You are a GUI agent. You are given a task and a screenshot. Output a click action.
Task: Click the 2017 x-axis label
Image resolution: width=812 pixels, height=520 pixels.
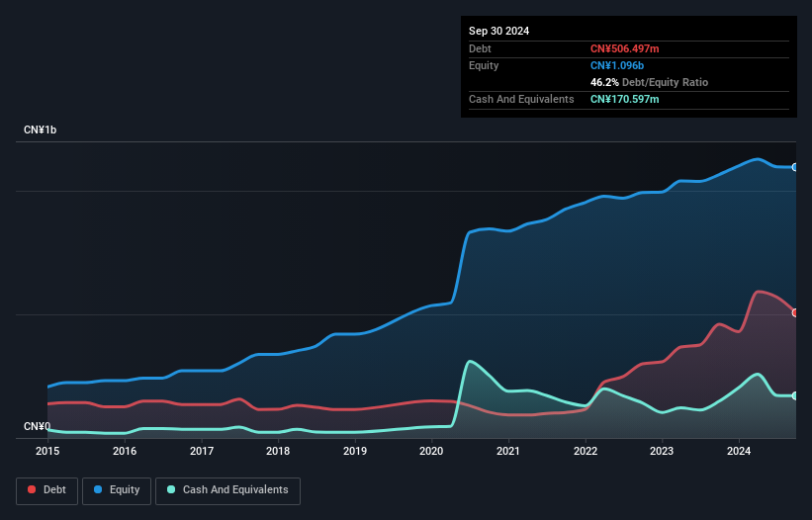click(202, 451)
